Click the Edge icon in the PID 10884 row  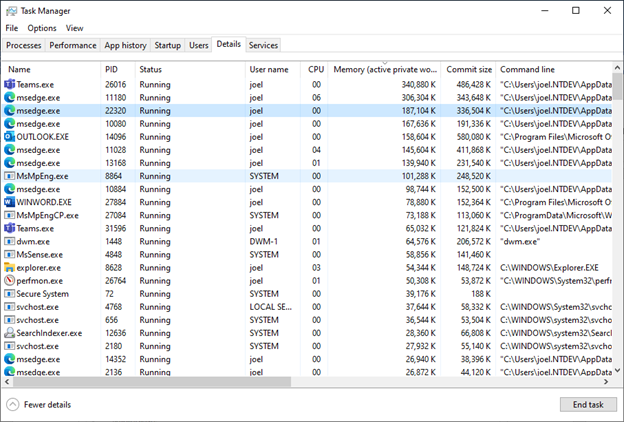(9, 189)
